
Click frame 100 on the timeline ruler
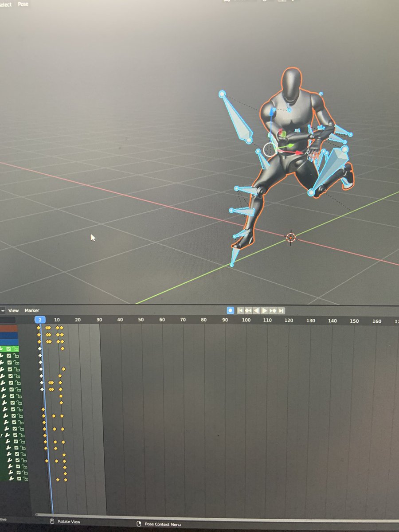coord(246,320)
